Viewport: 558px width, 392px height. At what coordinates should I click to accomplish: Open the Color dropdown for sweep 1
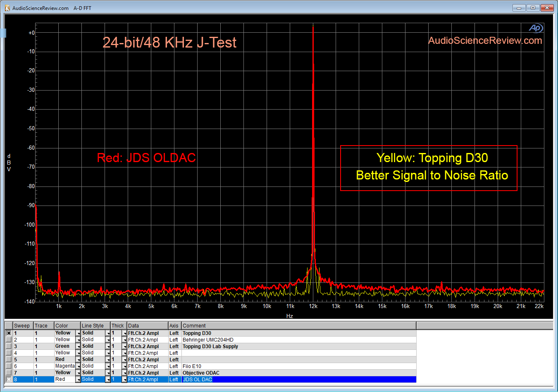pos(78,333)
